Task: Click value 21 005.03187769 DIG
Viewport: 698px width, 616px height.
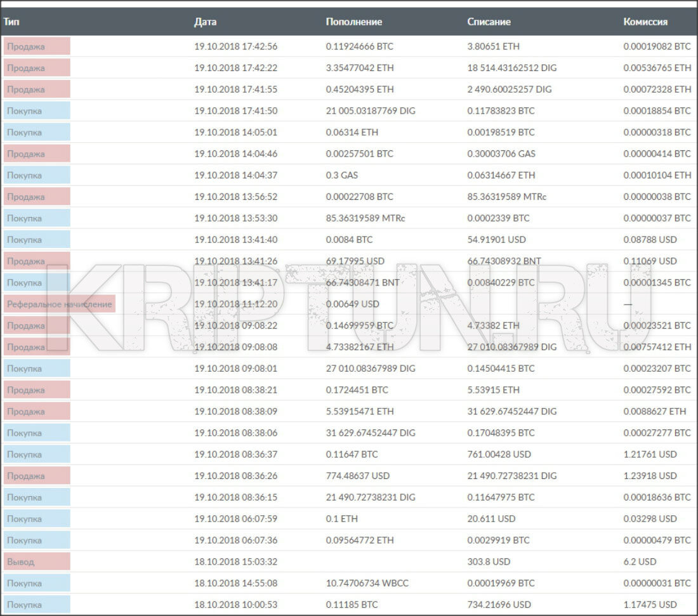Action: 371,111
